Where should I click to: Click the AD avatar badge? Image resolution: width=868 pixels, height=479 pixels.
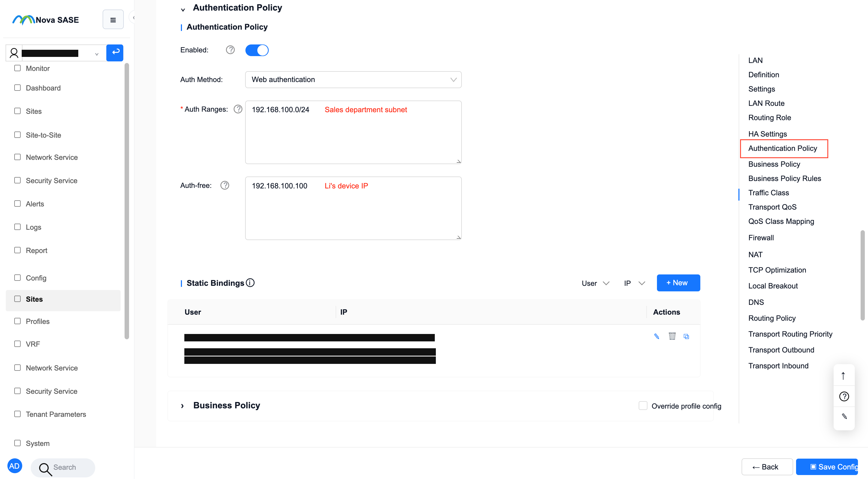15,466
